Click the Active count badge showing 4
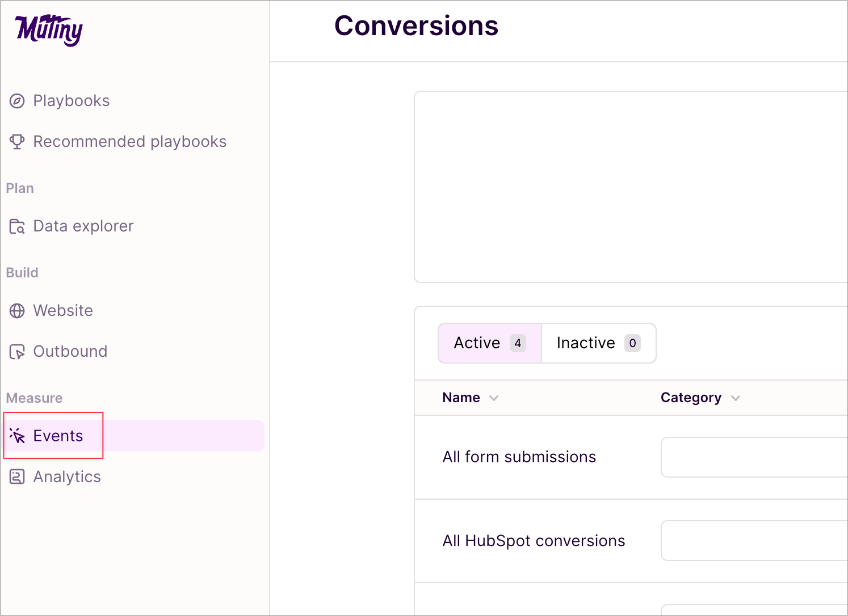848x616 pixels. 518,343
